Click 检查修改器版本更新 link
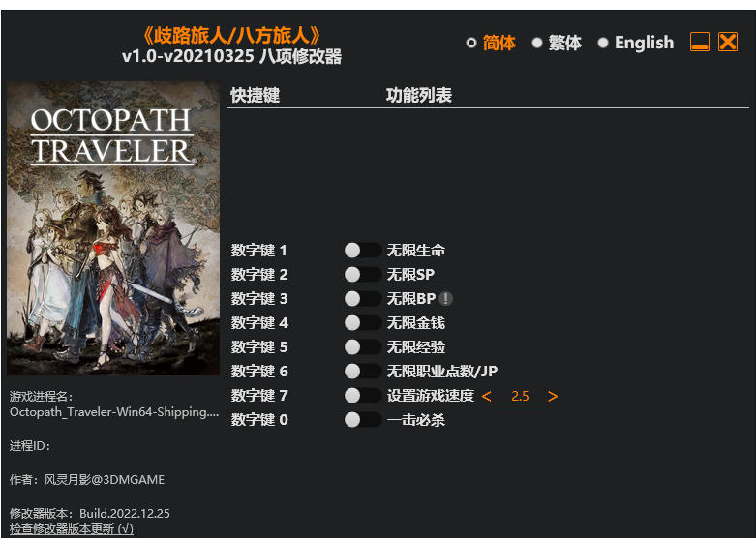Viewport: 756px width, 538px height. pos(72,529)
